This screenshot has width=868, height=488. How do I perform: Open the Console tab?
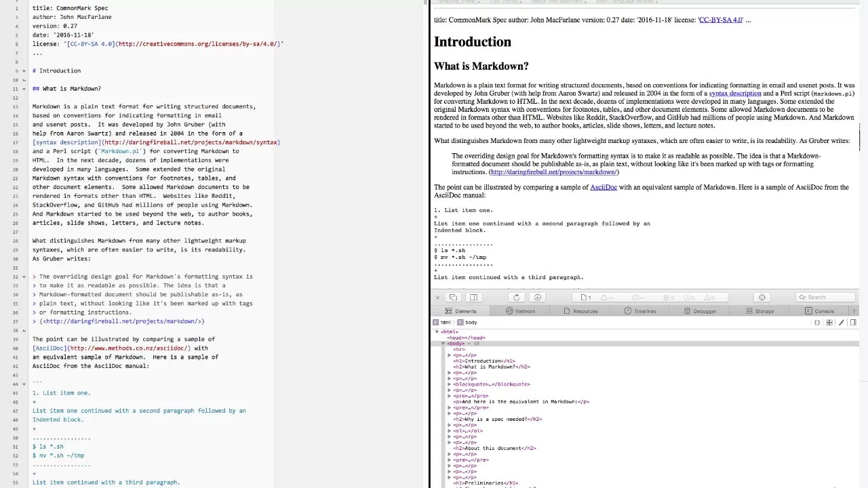coord(818,311)
